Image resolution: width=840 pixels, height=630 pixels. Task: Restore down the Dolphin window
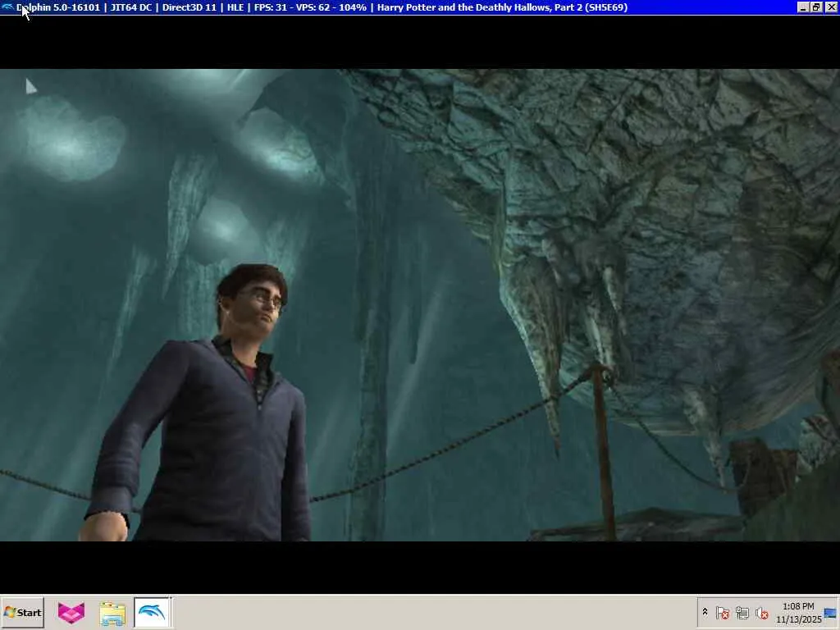816,7
